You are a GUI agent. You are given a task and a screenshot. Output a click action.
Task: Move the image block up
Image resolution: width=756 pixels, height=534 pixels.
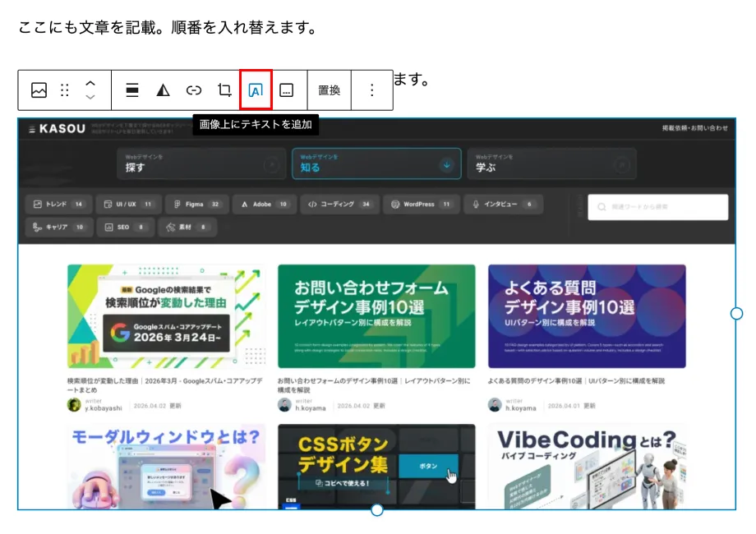[90, 83]
